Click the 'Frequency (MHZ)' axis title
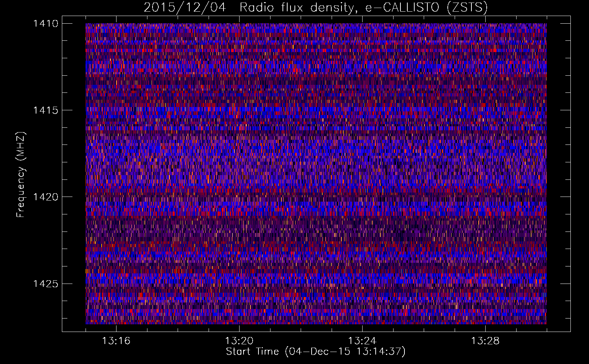 tap(21, 174)
